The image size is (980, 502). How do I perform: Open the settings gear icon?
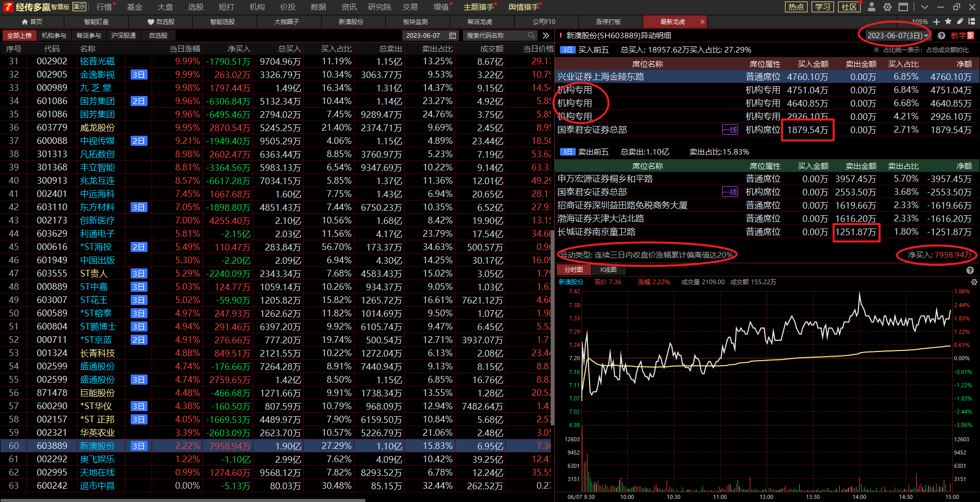(888, 7)
